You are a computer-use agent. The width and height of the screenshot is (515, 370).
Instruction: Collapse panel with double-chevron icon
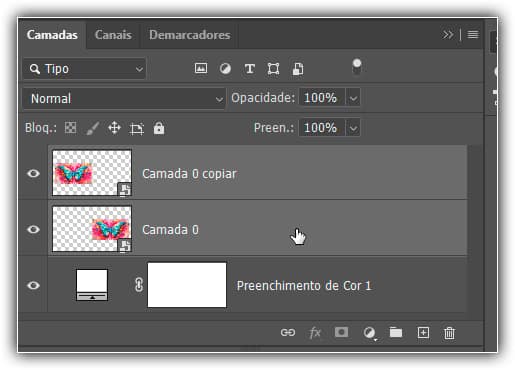(448, 34)
